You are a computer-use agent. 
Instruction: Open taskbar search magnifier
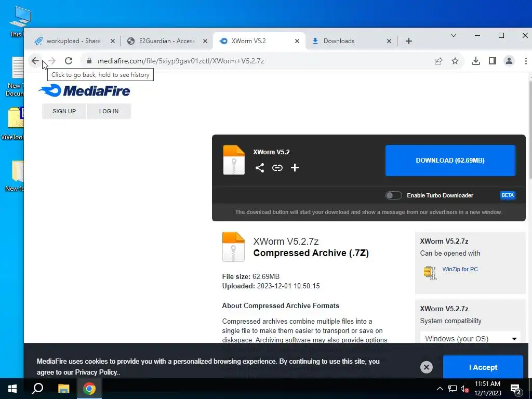[37, 389]
